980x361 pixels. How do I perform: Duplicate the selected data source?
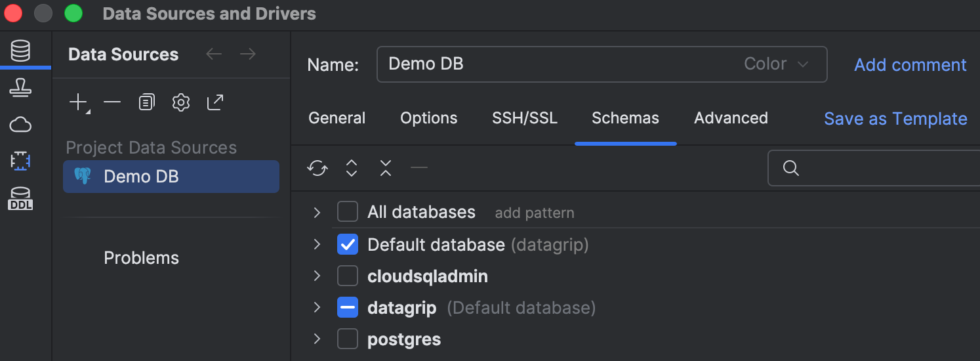[146, 102]
